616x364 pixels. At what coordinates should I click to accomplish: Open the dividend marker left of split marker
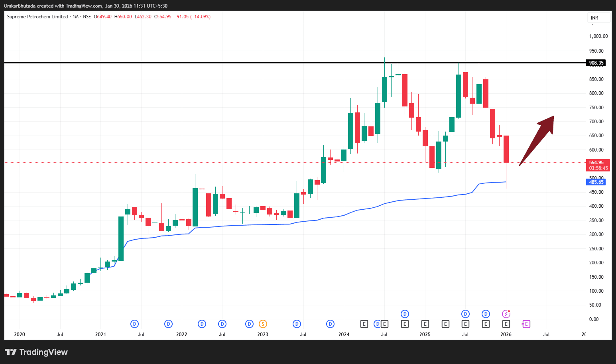pyautogui.click(x=250, y=324)
